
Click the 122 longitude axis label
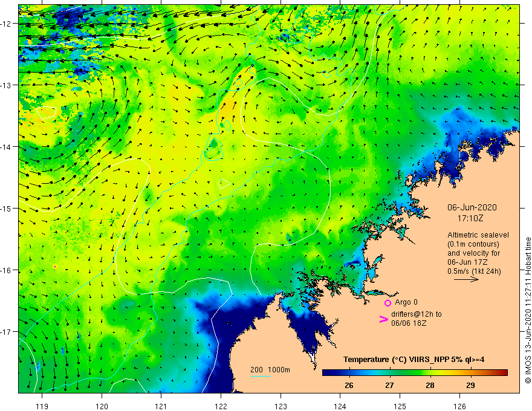[221, 406]
